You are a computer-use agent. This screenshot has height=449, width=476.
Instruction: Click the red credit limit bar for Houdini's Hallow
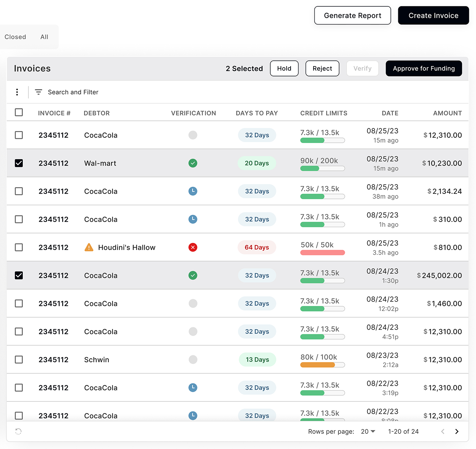coord(322,253)
